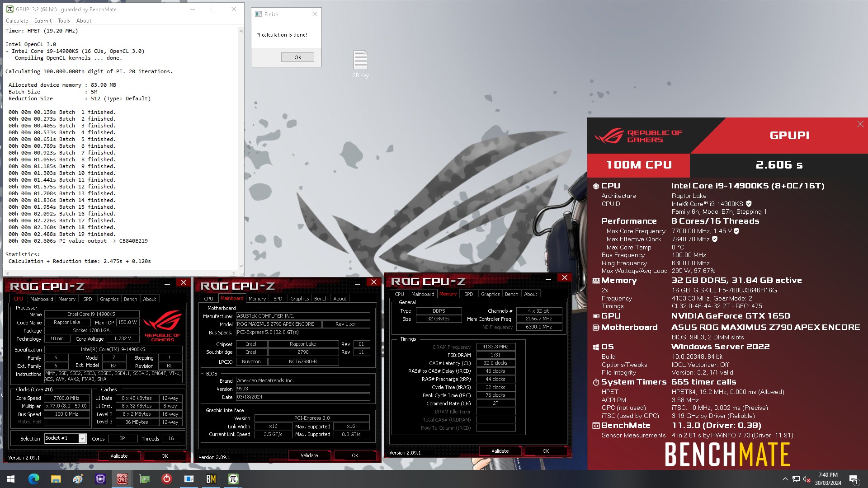Open SPD tab in Mainboard CPU-Z window
868x488 pixels.
[x=278, y=299]
